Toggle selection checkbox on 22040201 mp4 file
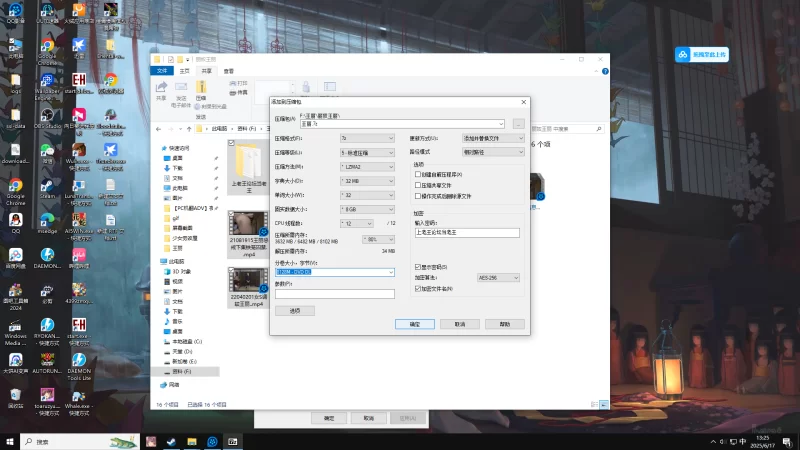 tap(231, 270)
